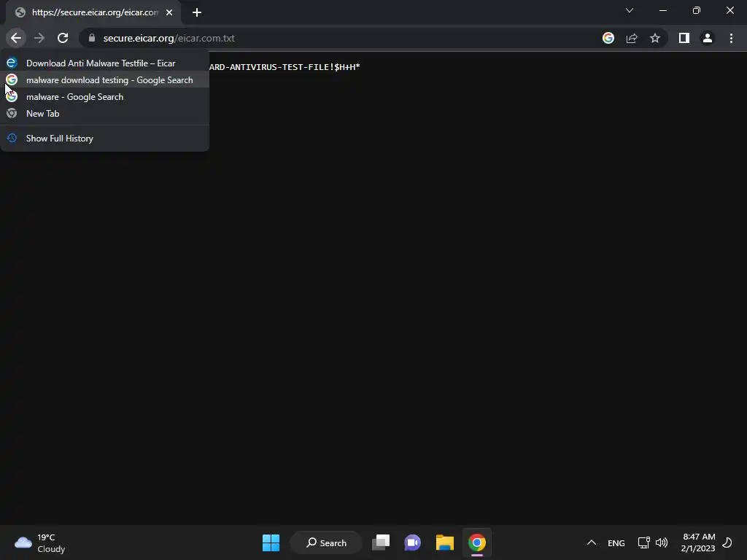Open Chrome's three-dot menu
Image resolution: width=747 pixels, height=560 pixels.
tap(731, 38)
